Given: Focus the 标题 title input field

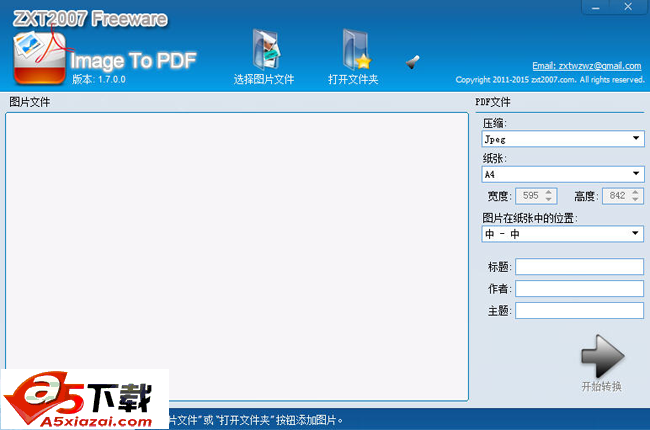Looking at the screenshot, I should pyautogui.click(x=579, y=267).
